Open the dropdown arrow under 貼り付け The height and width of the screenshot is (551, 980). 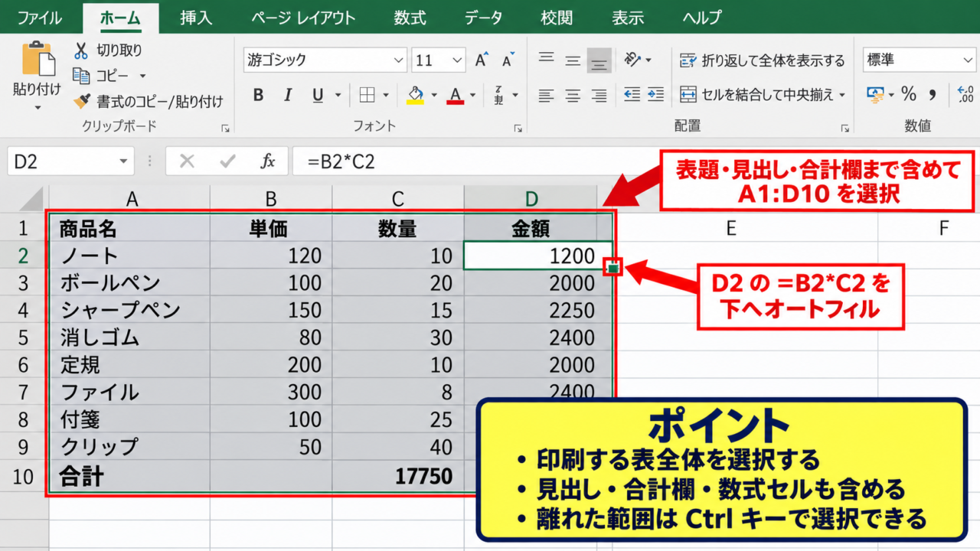click(37, 108)
